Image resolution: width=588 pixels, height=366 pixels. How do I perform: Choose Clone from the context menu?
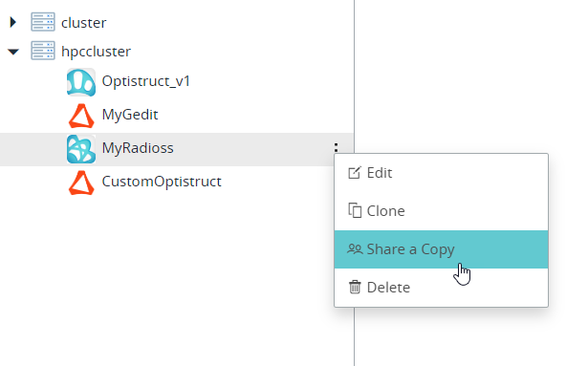(x=441, y=211)
